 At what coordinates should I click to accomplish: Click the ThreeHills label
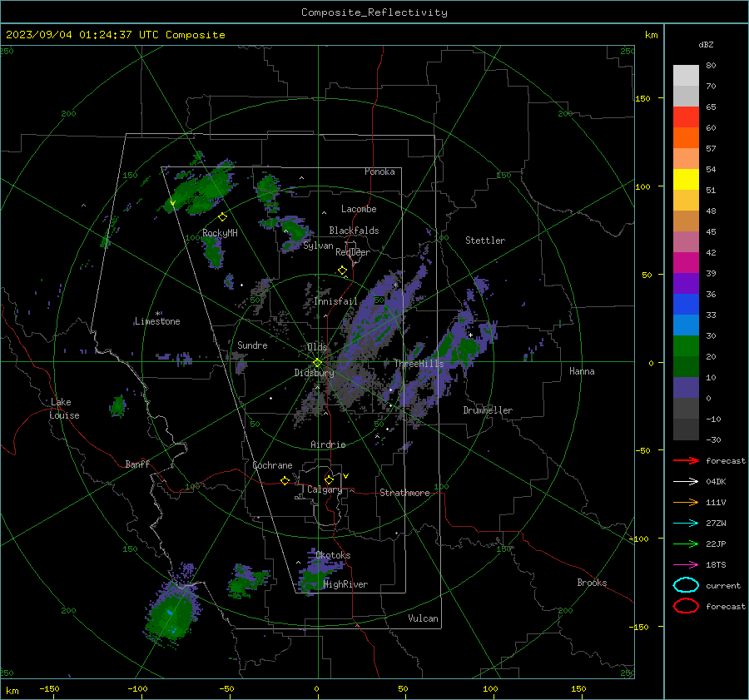pyautogui.click(x=419, y=364)
